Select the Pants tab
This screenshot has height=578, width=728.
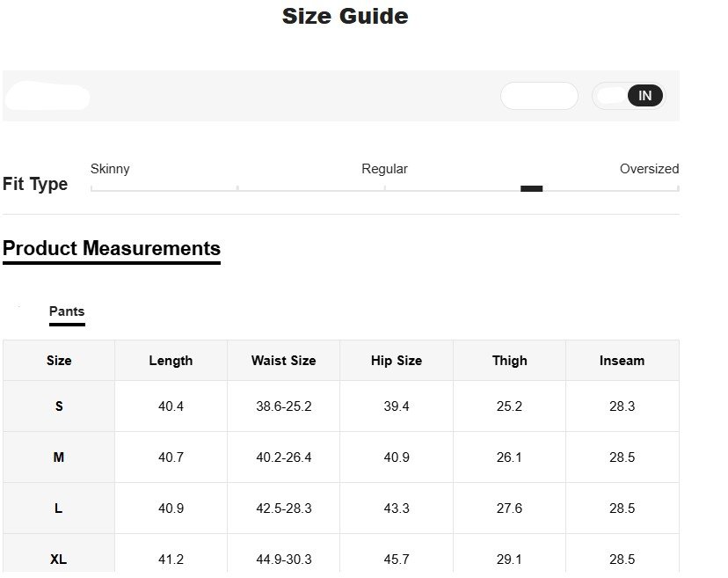pos(67,311)
